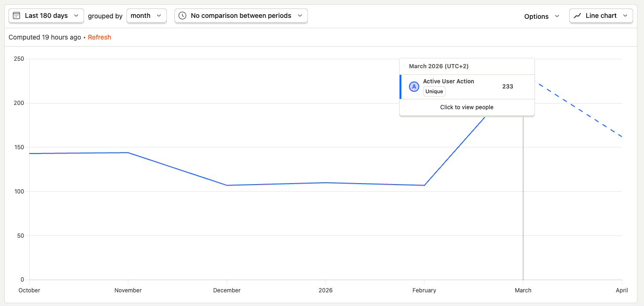Screen dimensions: 644x306
Task: Open the month grouping dropdown
Action: click(146, 16)
